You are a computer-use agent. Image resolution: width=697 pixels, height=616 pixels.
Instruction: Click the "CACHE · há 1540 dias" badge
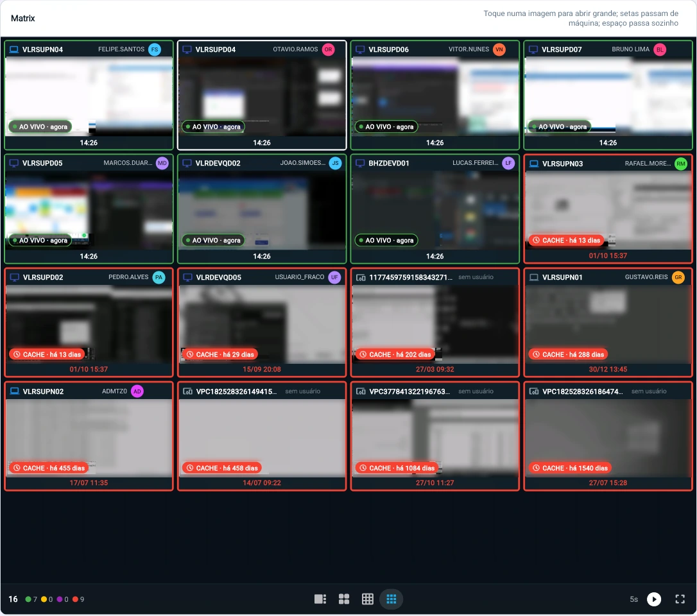(x=570, y=468)
